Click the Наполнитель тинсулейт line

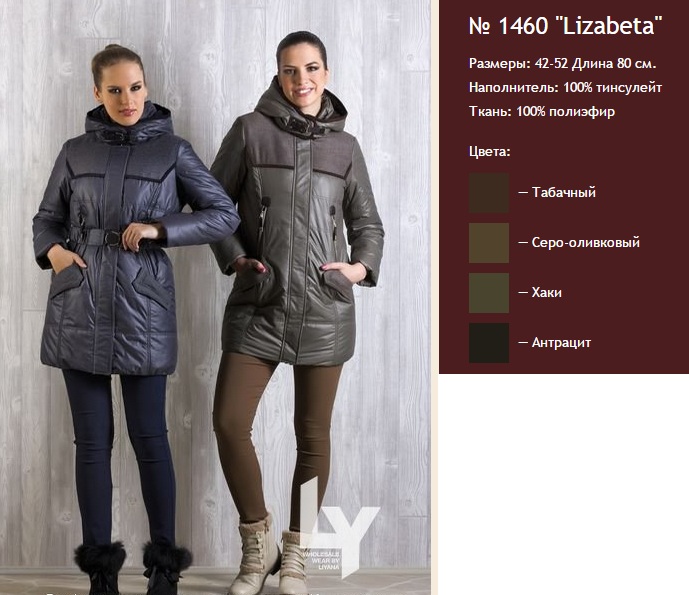click(566, 87)
